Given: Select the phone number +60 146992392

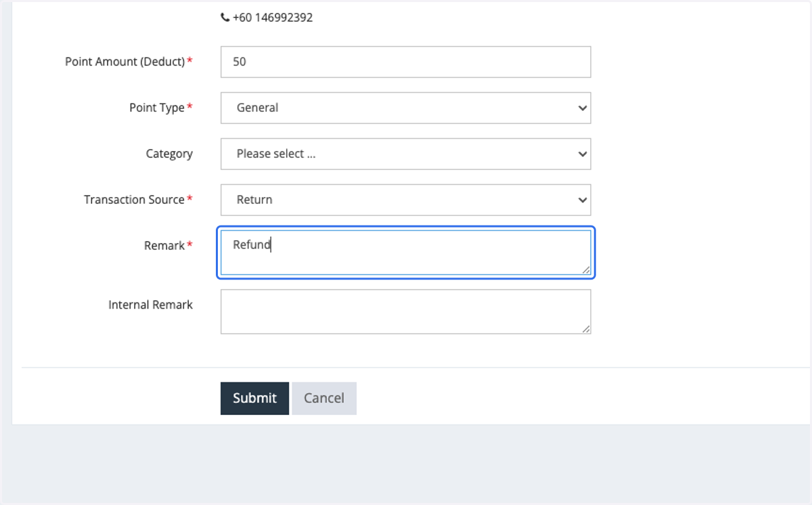Looking at the screenshot, I should pyautogui.click(x=273, y=18).
